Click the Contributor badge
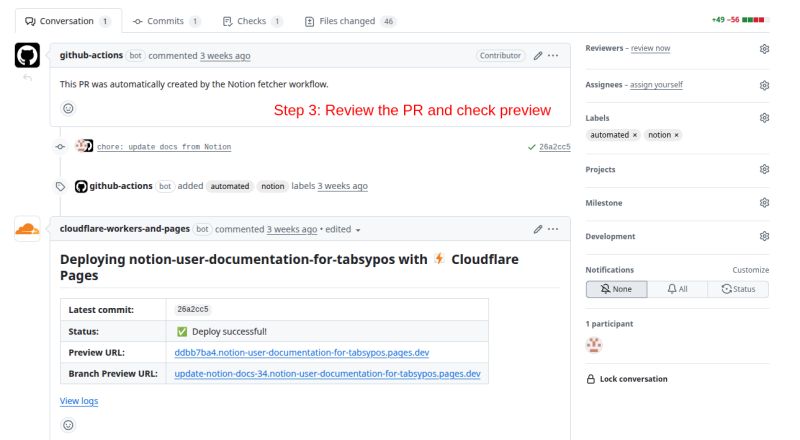This screenshot has height=440, width=800. coord(500,56)
